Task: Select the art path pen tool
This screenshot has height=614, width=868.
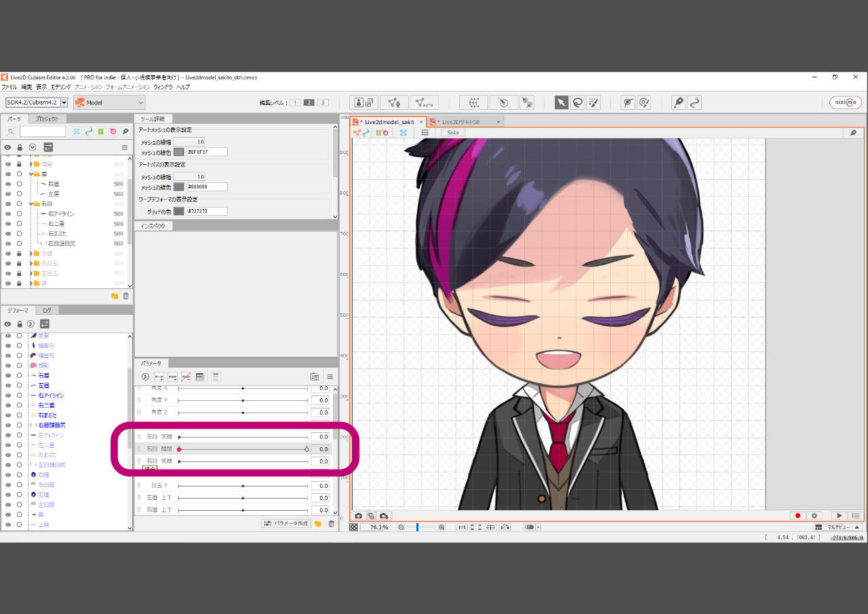Action: coord(678,102)
